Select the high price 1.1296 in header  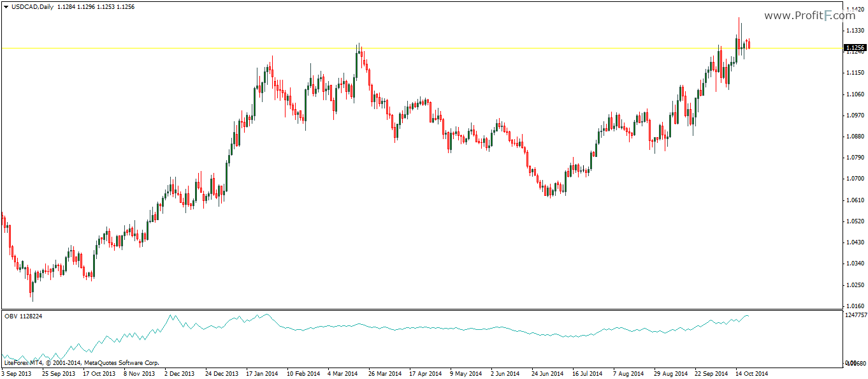(87, 6)
